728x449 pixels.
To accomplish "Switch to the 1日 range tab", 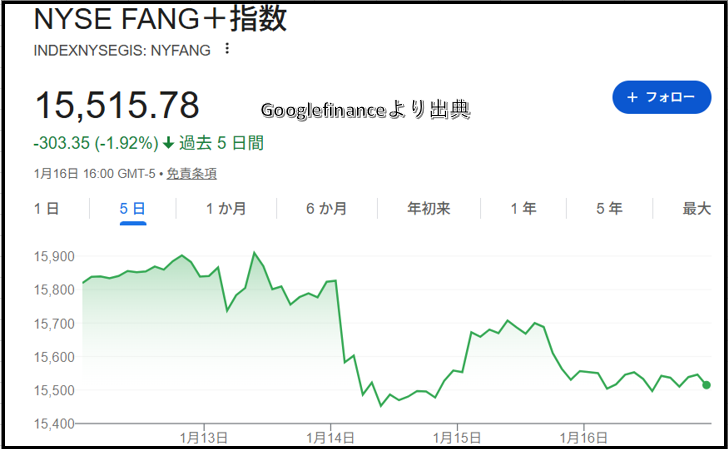I will (x=46, y=209).
